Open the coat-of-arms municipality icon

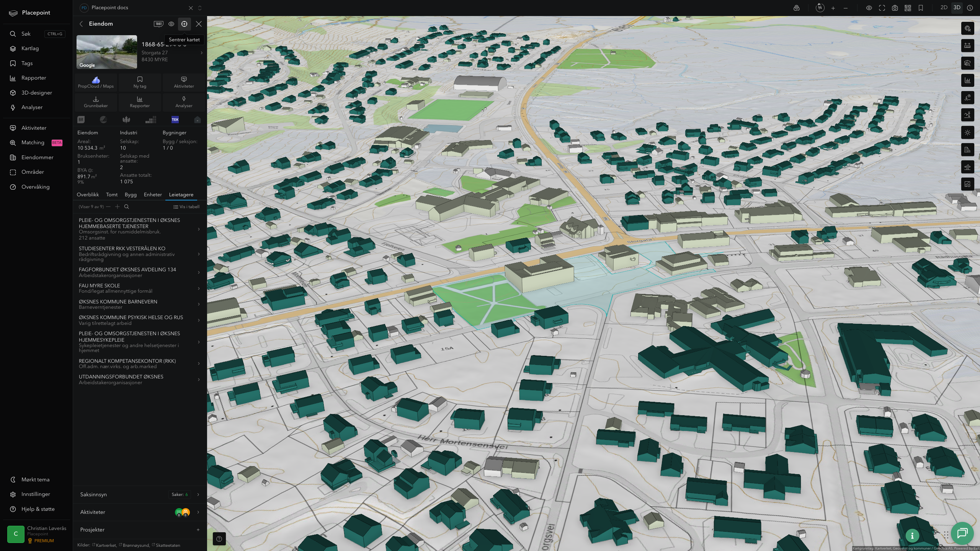click(x=126, y=120)
